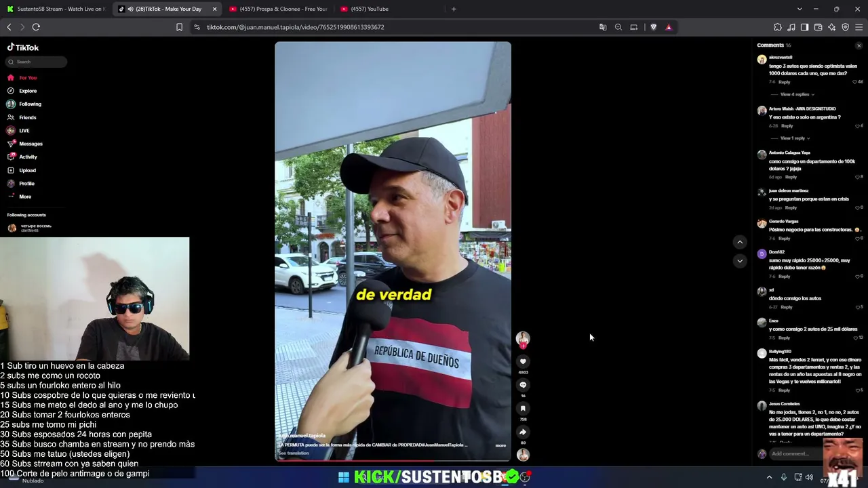Click the zoom icon in the address bar

click(618, 27)
